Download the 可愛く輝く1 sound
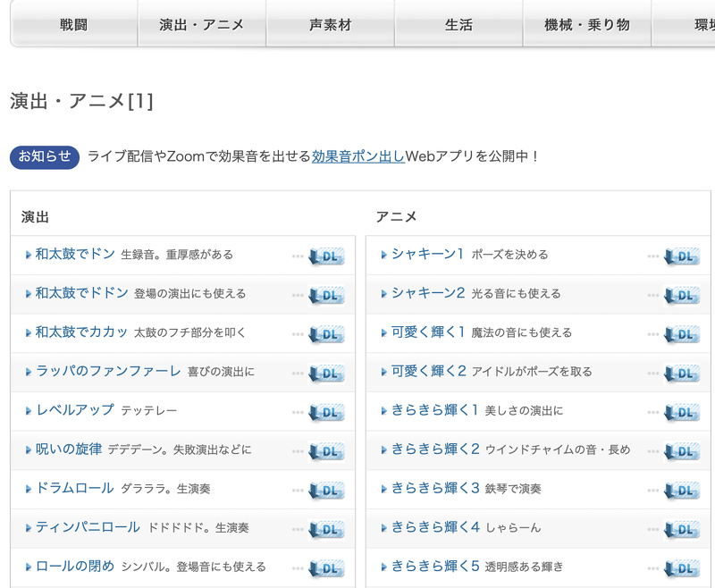Viewport: 715px width, 588px height. [682, 334]
